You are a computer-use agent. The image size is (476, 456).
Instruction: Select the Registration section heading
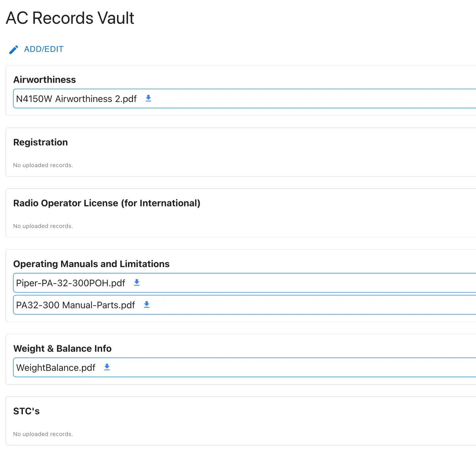click(40, 142)
